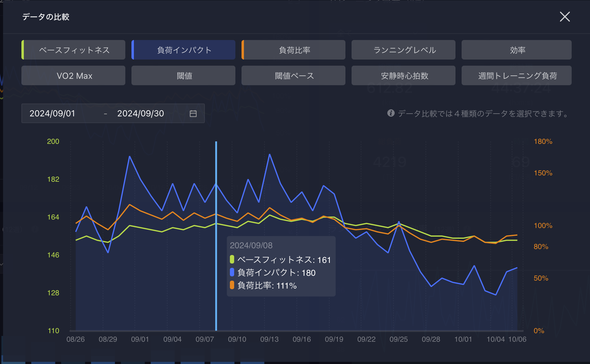Viewport: 590px width, 364px height.
Task: Select 閾値ペース metric button
Action: 293,76
